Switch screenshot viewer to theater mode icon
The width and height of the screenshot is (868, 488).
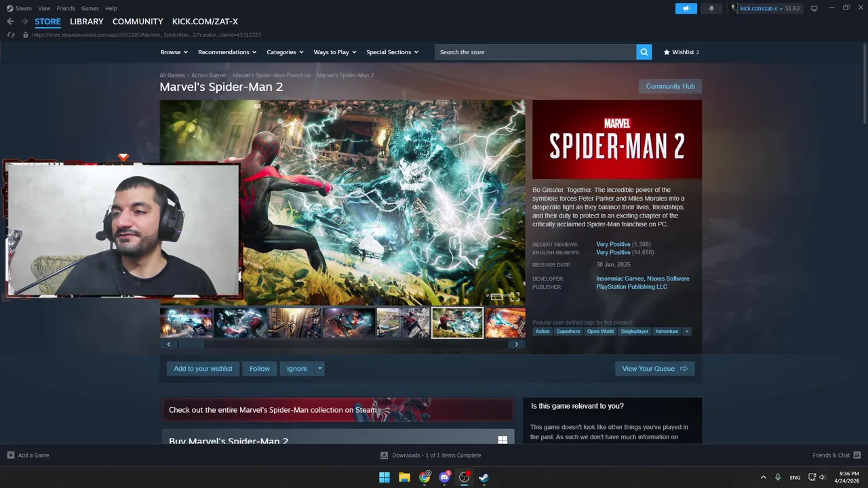pos(497,296)
